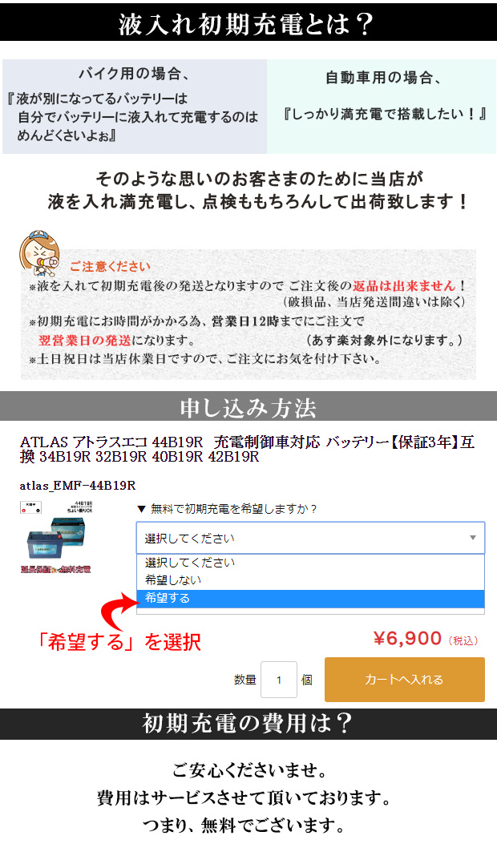Screen dimensions: 497x868
Task: Open the 選択してください dropdown arrow
Action: tap(473, 538)
